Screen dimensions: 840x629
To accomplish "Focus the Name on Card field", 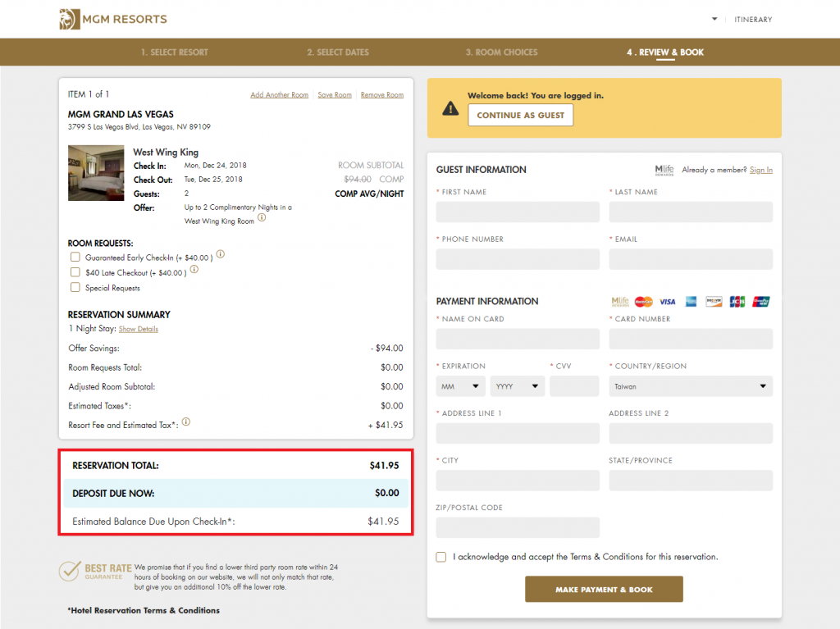I will click(518, 340).
